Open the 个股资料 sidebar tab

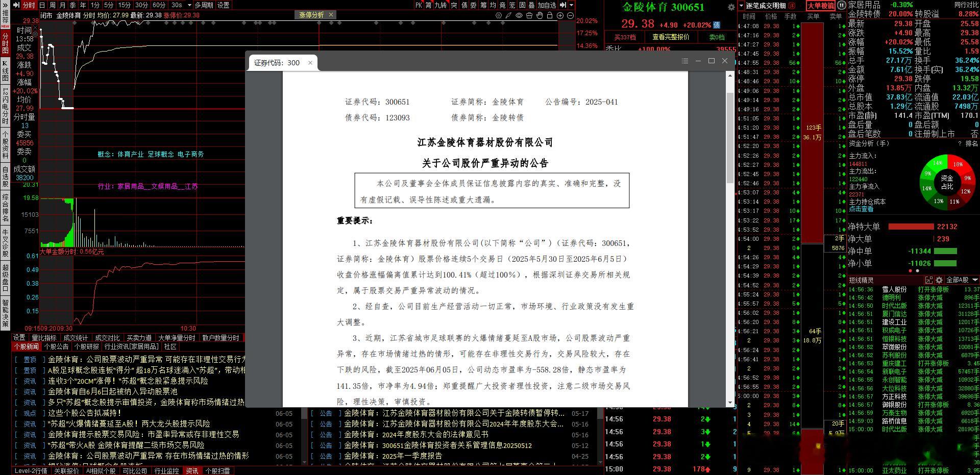pyautogui.click(x=5, y=145)
